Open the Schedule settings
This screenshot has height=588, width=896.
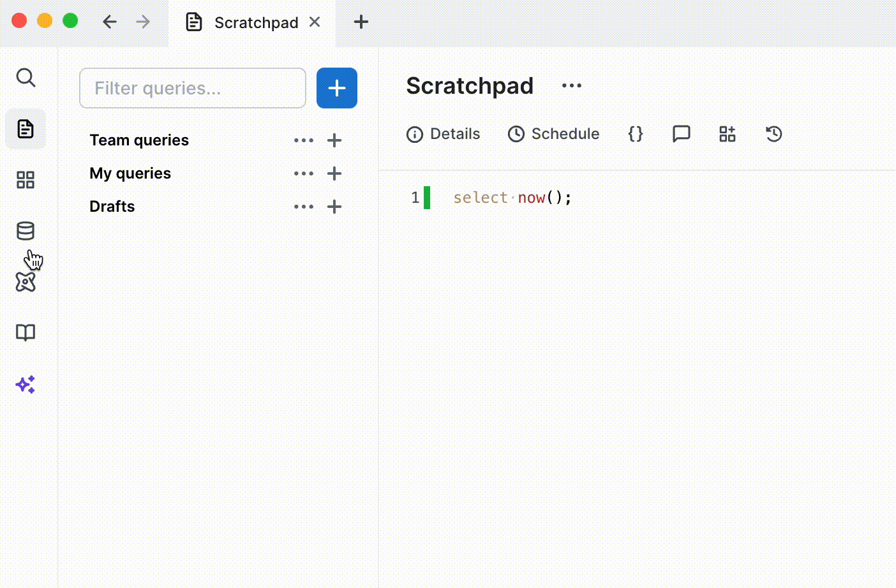553,134
